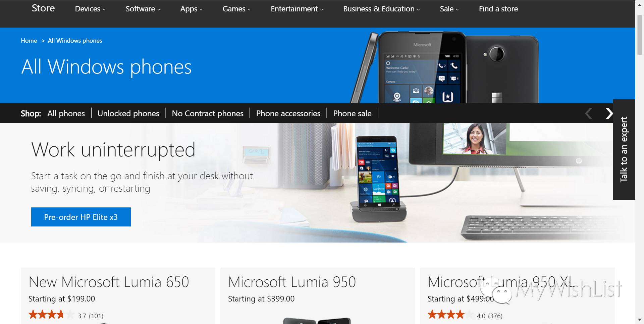Viewport: 644px width, 324px height.
Task: Click the next carousel arrow
Action: click(x=609, y=113)
